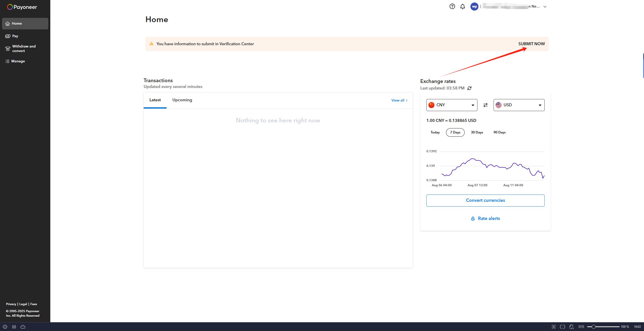Click the cloud icon in the bottom bar
644x331 pixels.
pyautogui.click(x=23, y=327)
